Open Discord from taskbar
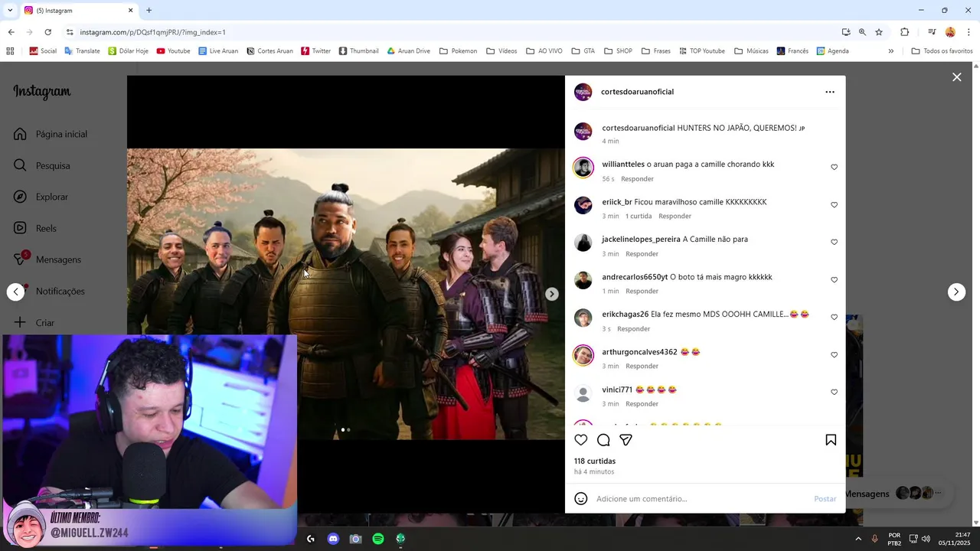This screenshot has width=980, height=551. pos(333,539)
